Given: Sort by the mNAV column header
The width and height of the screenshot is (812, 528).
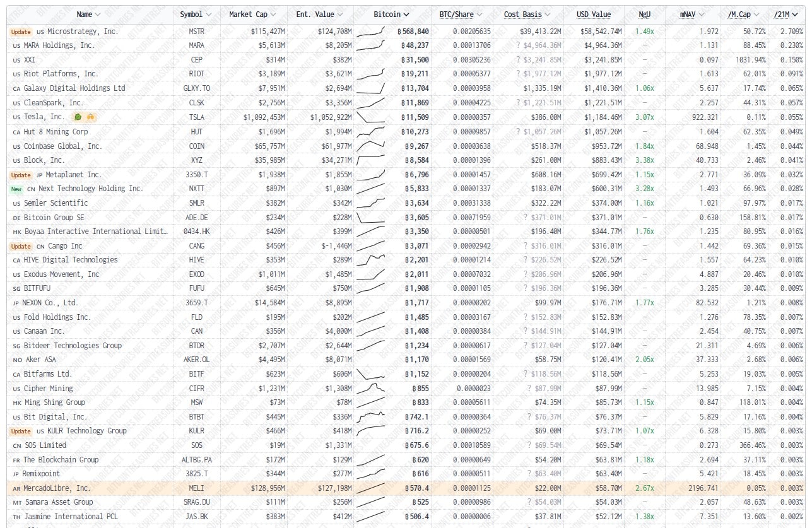Looking at the screenshot, I should [x=688, y=15].
